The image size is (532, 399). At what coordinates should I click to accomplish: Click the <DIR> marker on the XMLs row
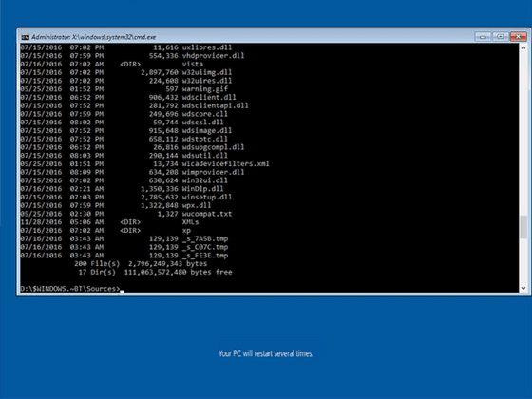(130, 222)
